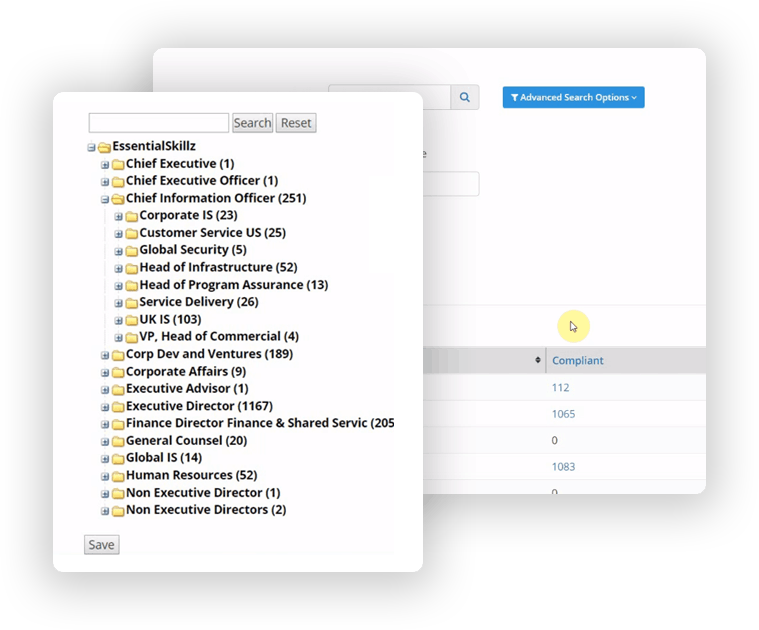Image resolution: width=759 pixels, height=630 pixels.
Task: Expand Head of Program Assurance (13) node
Action: tap(119, 286)
